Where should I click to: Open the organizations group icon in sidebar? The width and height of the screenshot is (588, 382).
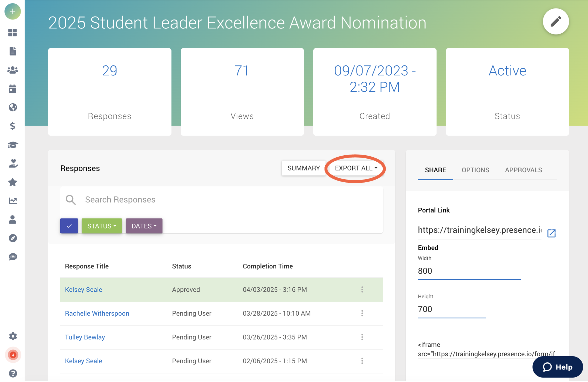click(12, 70)
